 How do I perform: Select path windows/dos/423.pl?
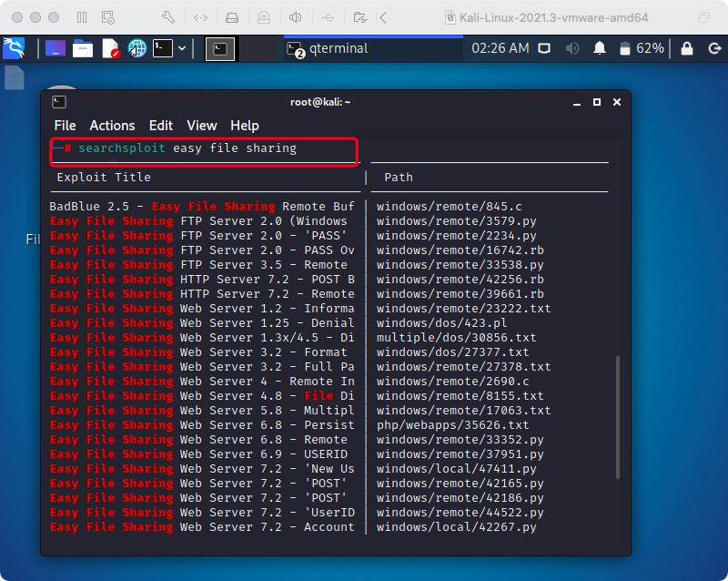pos(441,323)
